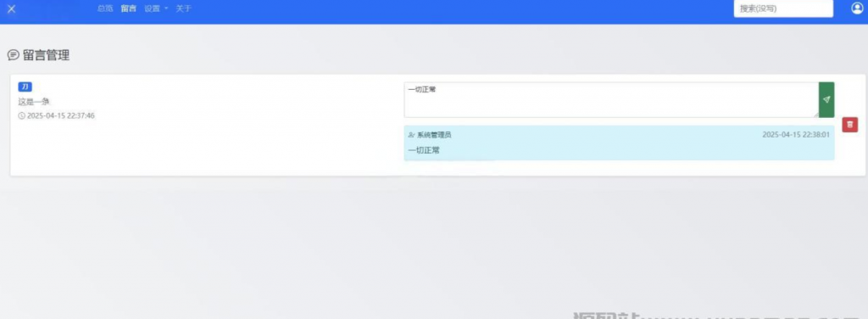Open the user account avatar menu
The height and width of the screenshot is (319, 868).
click(857, 8)
